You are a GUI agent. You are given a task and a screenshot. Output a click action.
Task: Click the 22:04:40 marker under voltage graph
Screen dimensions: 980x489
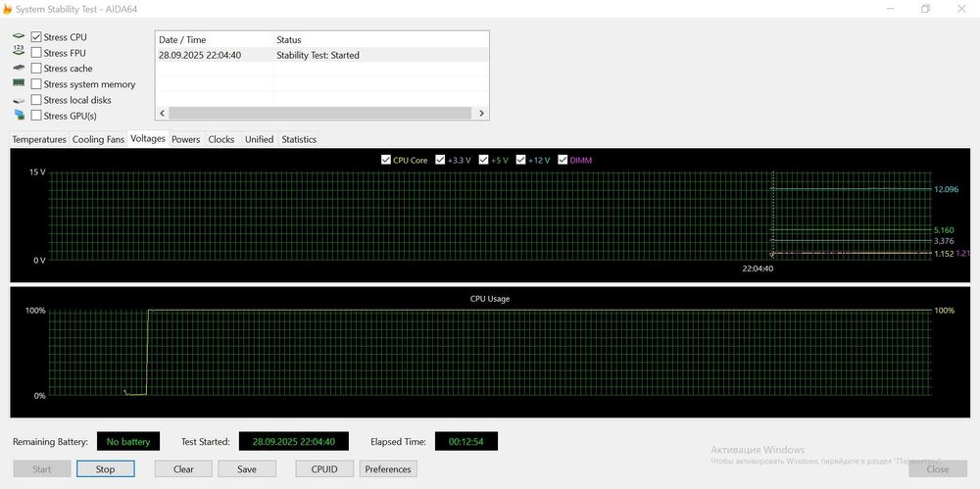point(758,269)
